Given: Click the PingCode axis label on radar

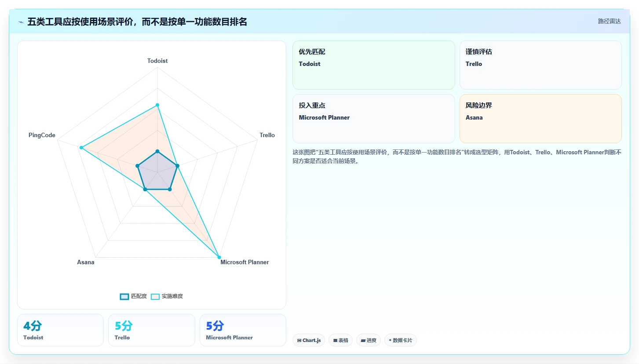Looking at the screenshot, I should click(42, 135).
